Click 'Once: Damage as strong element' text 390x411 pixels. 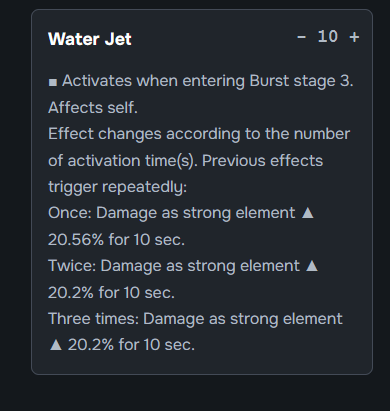(172, 213)
